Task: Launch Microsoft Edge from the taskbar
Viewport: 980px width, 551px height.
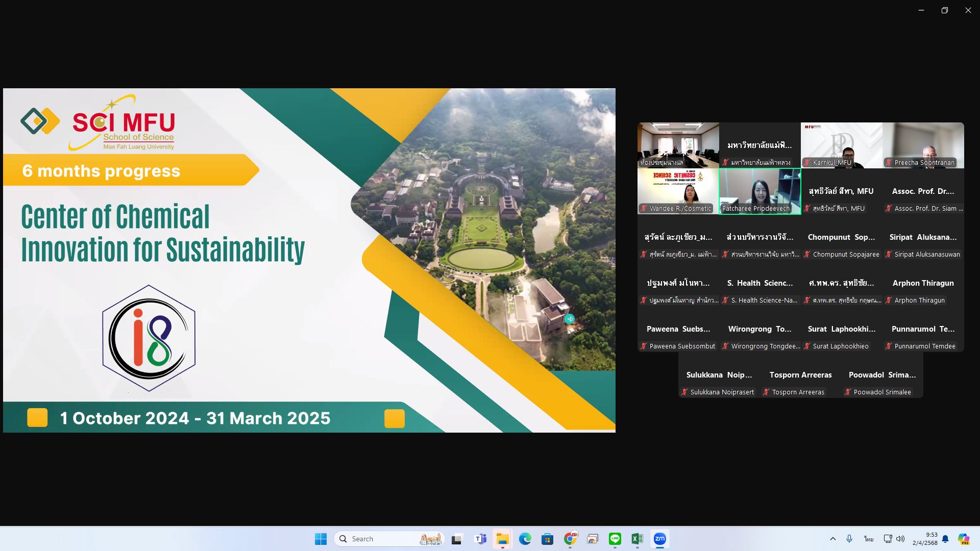Action: pyautogui.click(x=525, y=539)
